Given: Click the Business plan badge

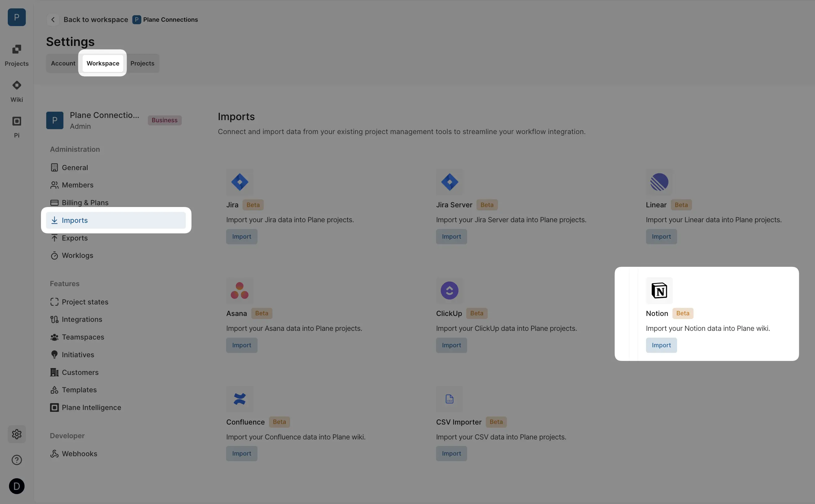Looking at the screenshot, I should coord(165,120).
